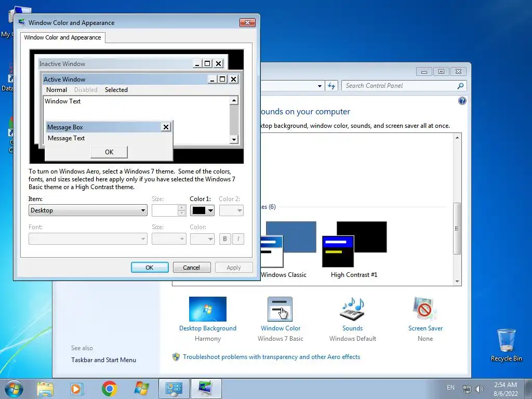Click the Apply button
The image size is (532, 399).
point(234,268)
